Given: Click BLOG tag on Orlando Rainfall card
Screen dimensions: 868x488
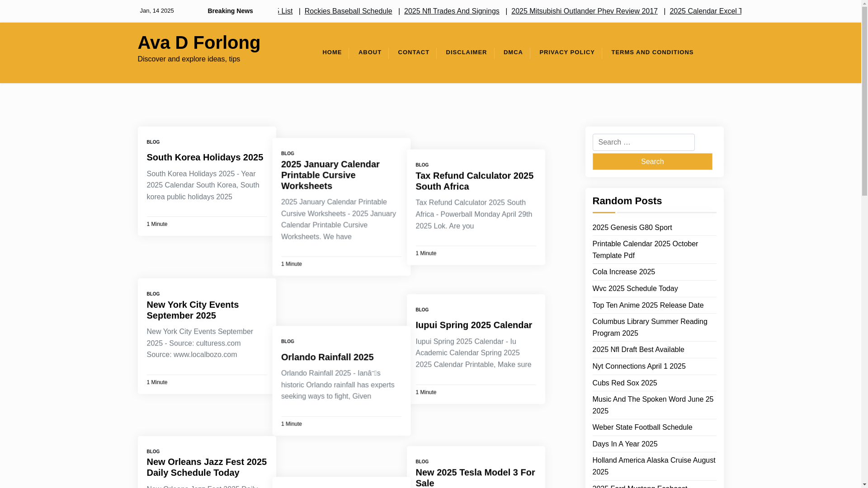Looking at the screenshot, I should [x=288, y=342].
